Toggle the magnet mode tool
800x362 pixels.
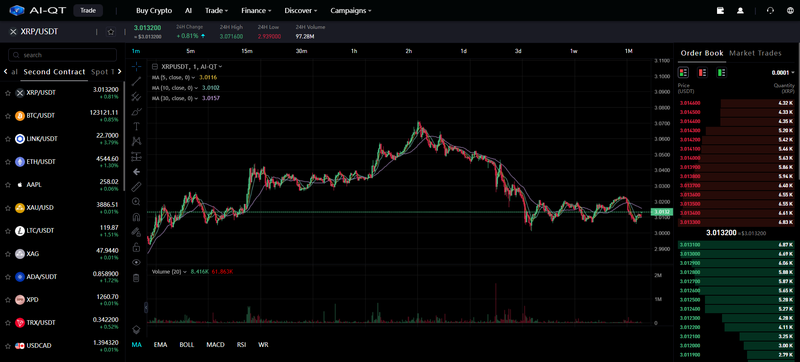(x=136, y=217)
